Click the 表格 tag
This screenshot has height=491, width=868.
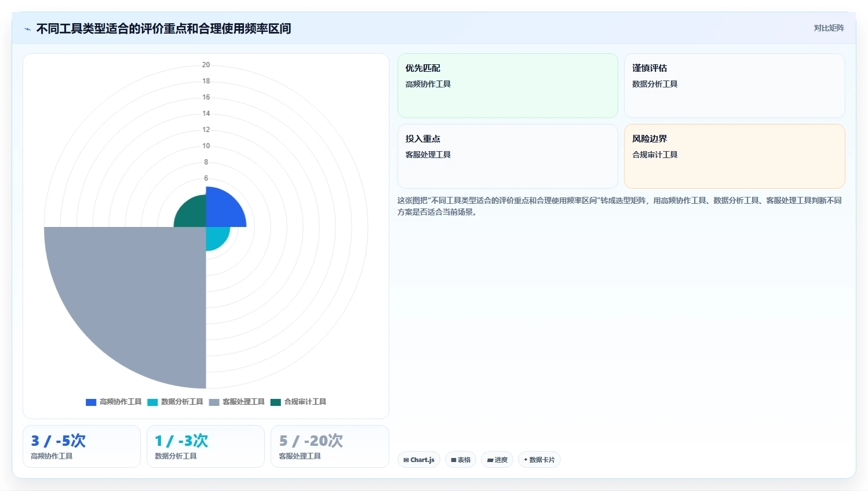(461, 460)
